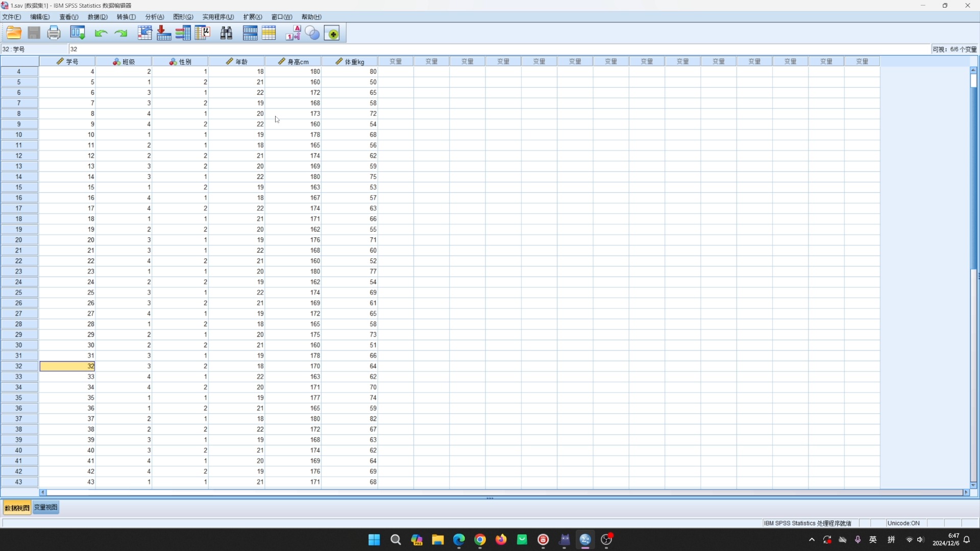The height and width of the screenshot is (551, 980).
Task: Select the 学号 column header
Action: tap(67, 62)
